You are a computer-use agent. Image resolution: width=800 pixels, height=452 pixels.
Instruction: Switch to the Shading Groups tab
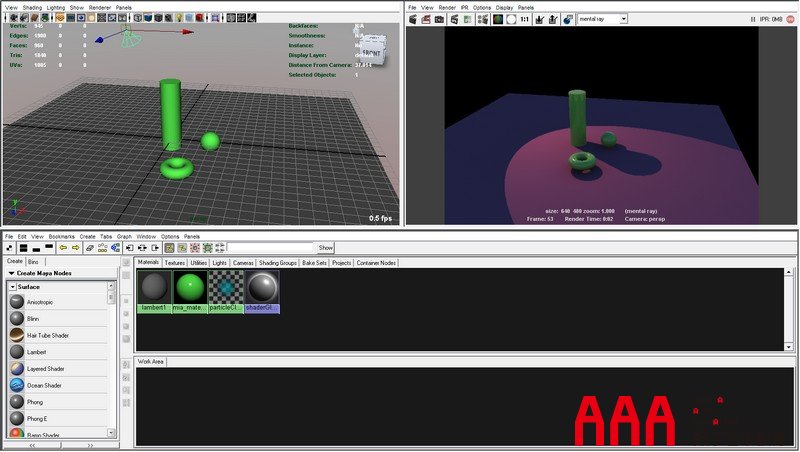point(278,263)
